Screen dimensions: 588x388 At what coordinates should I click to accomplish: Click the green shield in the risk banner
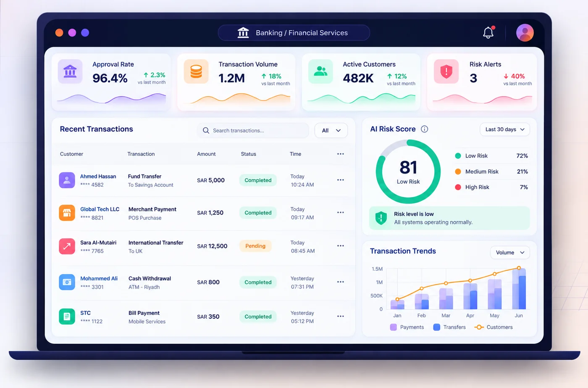[x=381, y=218]
